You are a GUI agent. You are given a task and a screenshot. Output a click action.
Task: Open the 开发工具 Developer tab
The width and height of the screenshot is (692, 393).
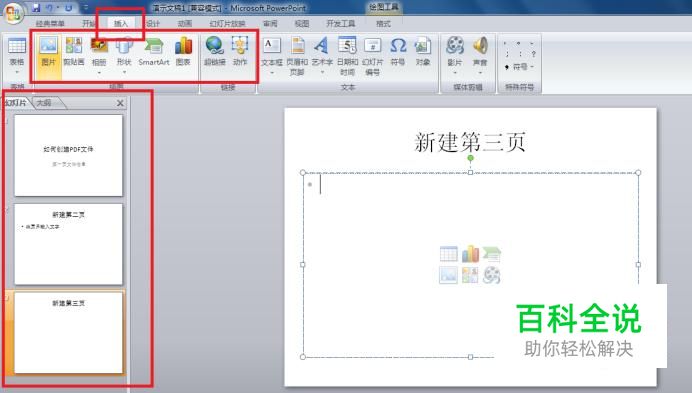[x=341, y=23]
